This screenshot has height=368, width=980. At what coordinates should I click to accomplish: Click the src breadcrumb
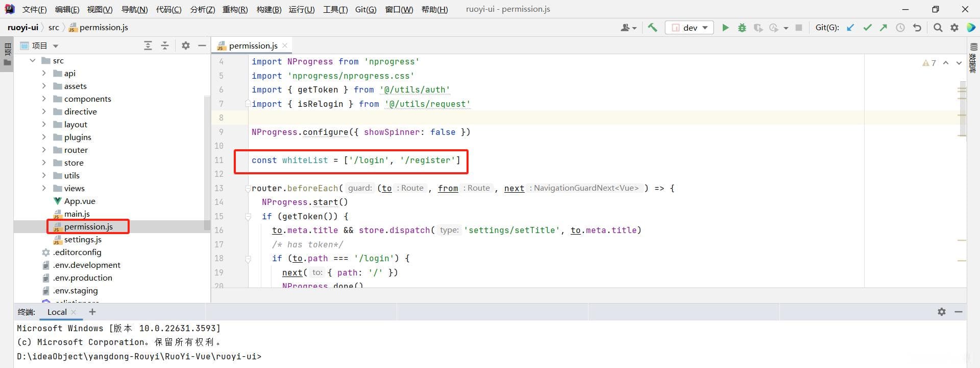tap(54, 28)
